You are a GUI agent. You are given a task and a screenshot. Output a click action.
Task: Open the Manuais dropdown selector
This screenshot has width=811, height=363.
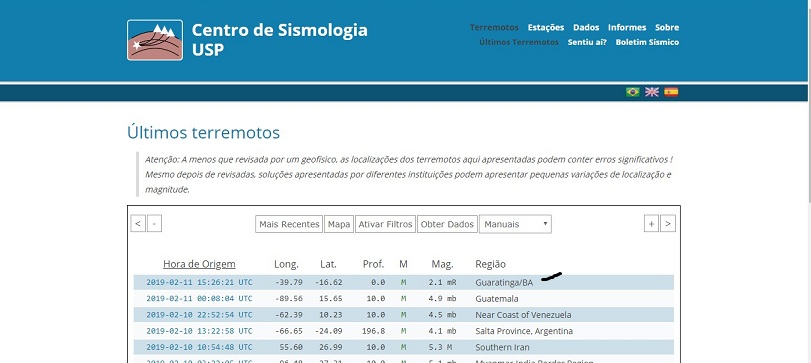pyautogui.click(x=515, y=224)
